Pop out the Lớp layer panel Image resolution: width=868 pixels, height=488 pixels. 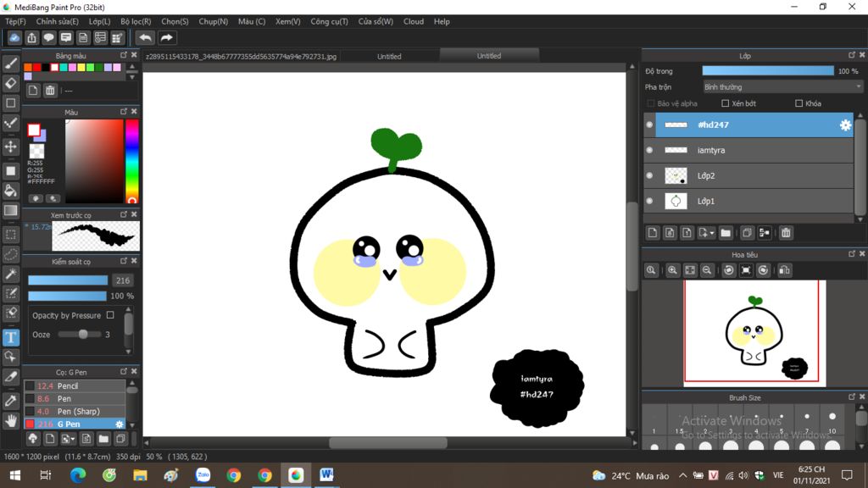[852, 55]
